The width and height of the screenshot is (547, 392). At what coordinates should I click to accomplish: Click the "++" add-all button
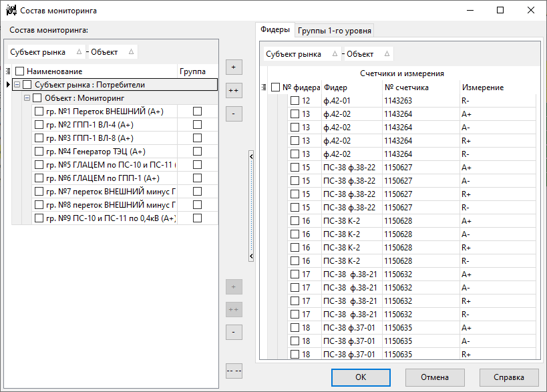[x=234, y=90]
